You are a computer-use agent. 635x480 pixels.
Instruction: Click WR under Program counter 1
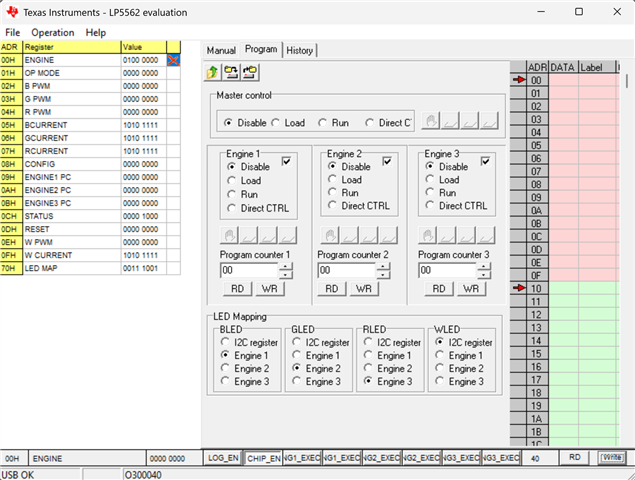pos(269,289)
